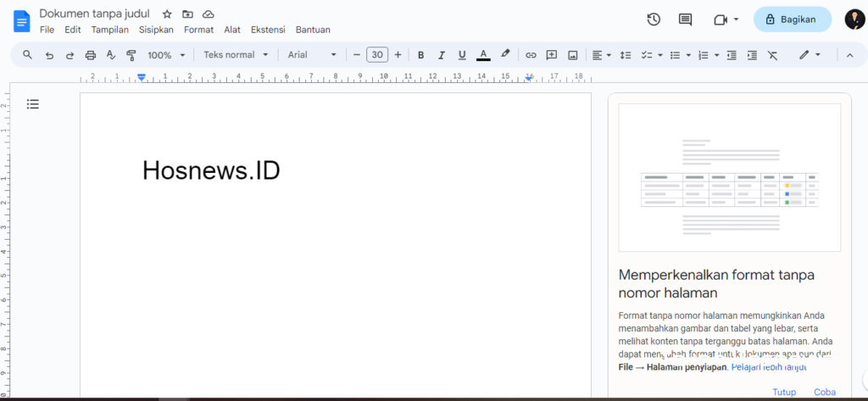The height and width of the screenshot is (401, 868).
Task: Open the version history clock icon
Action: point(654,19)
